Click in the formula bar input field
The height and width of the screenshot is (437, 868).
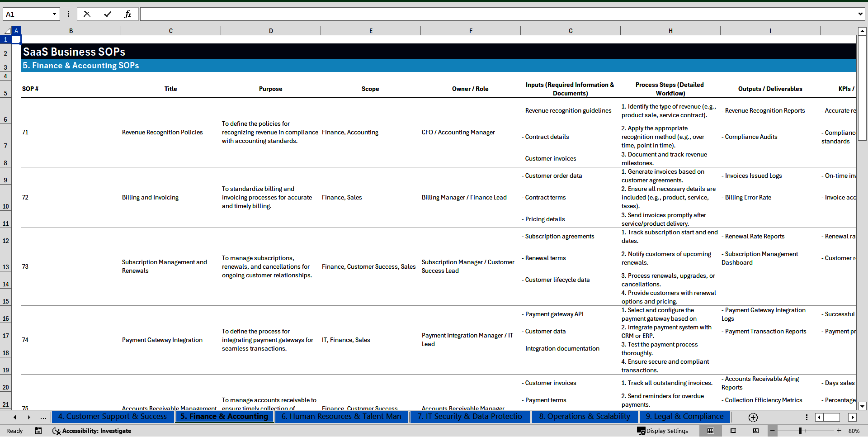click(x=497, y=14)
